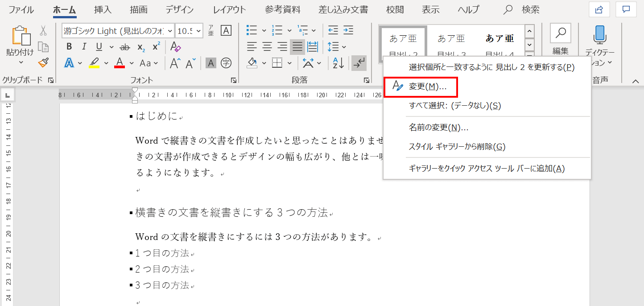Select the Format Painter brush

click(43, 63)
